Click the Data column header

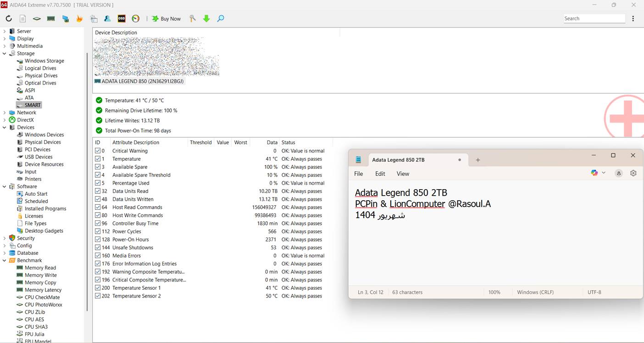pyautogui.click(x=272, y=142)
